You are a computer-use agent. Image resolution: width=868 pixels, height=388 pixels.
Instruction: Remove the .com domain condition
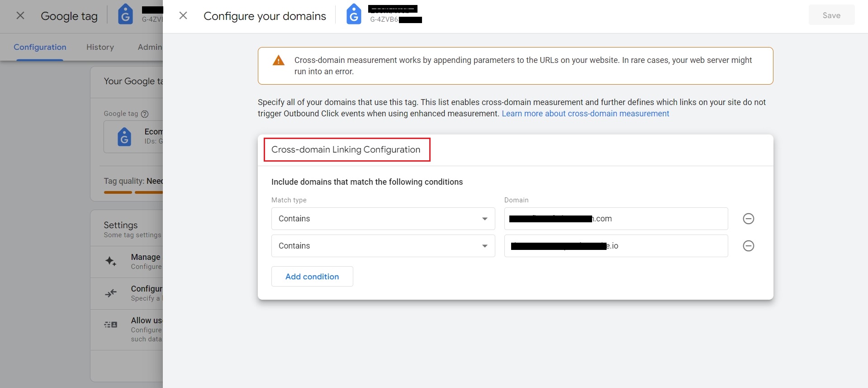point(749,219)
